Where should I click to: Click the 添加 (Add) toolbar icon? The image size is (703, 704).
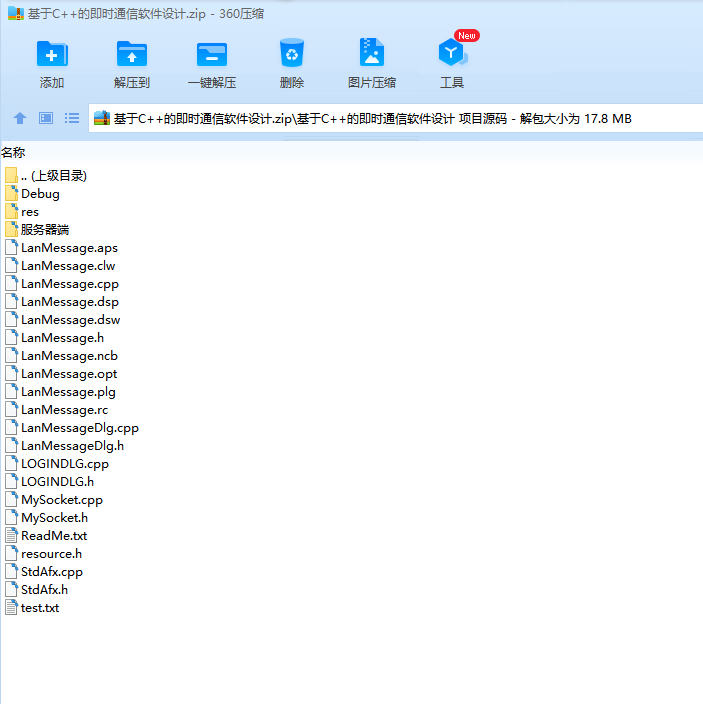[x=52, y=54]
